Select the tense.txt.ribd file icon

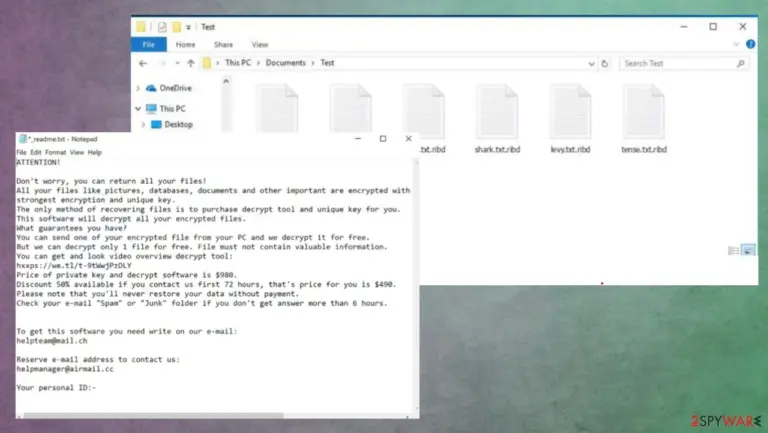coord(644,112)
